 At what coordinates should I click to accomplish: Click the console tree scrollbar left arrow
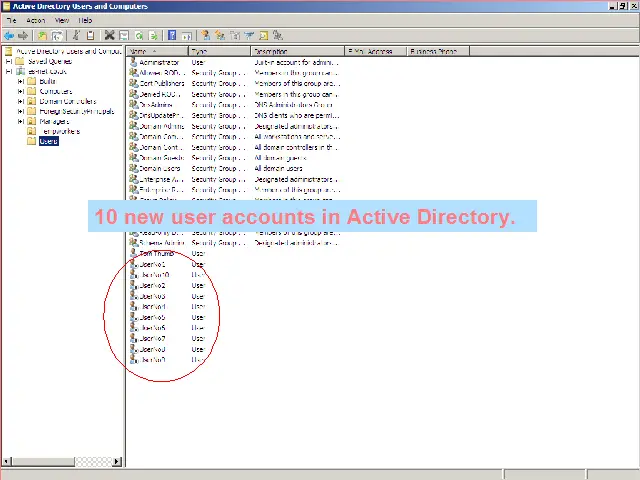tap(6, 462)
